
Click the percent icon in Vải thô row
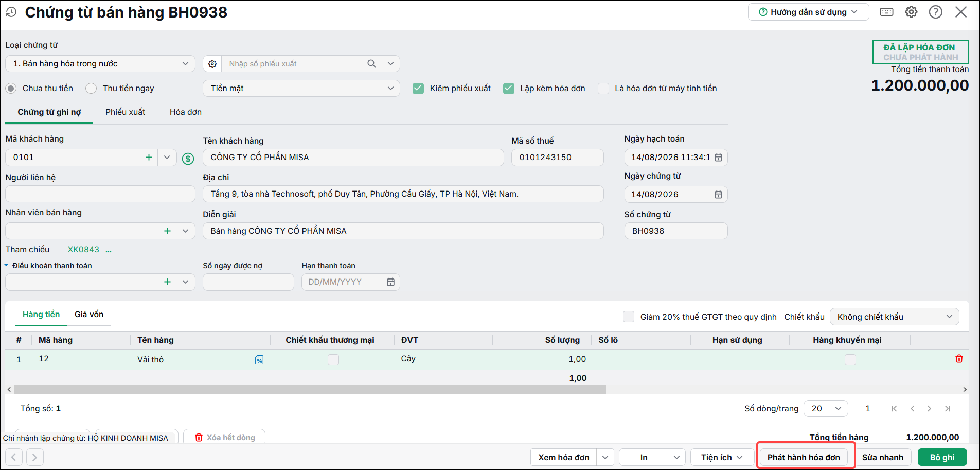(259, 360)
